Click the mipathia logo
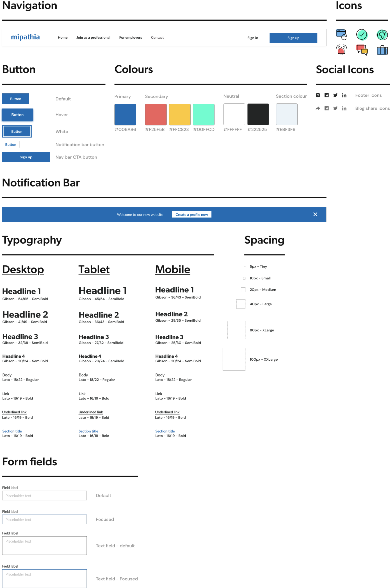The height and width of the screenshot is (588, 390). [25, 37]
